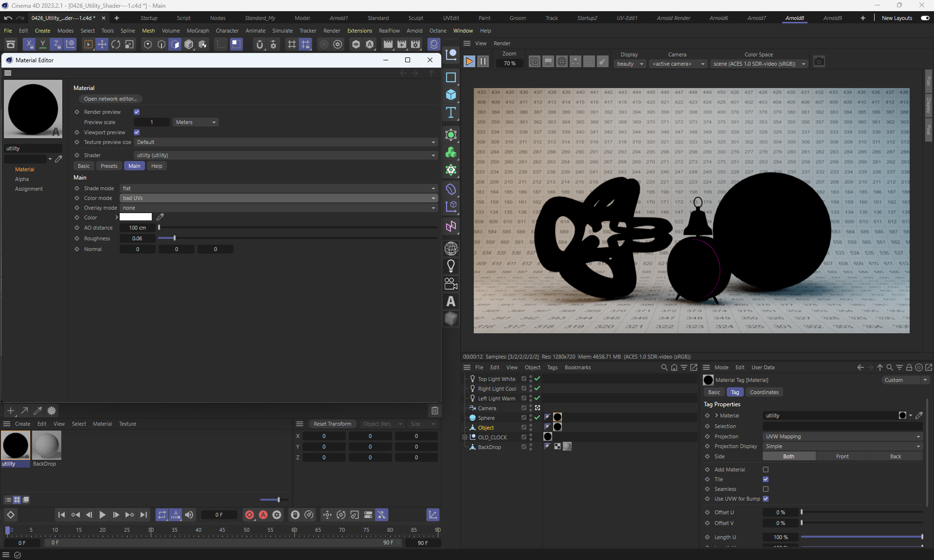Select the Rotate tool icon
Image resolution: width=934 pixels, height=560 pixels.
[116, 45]
